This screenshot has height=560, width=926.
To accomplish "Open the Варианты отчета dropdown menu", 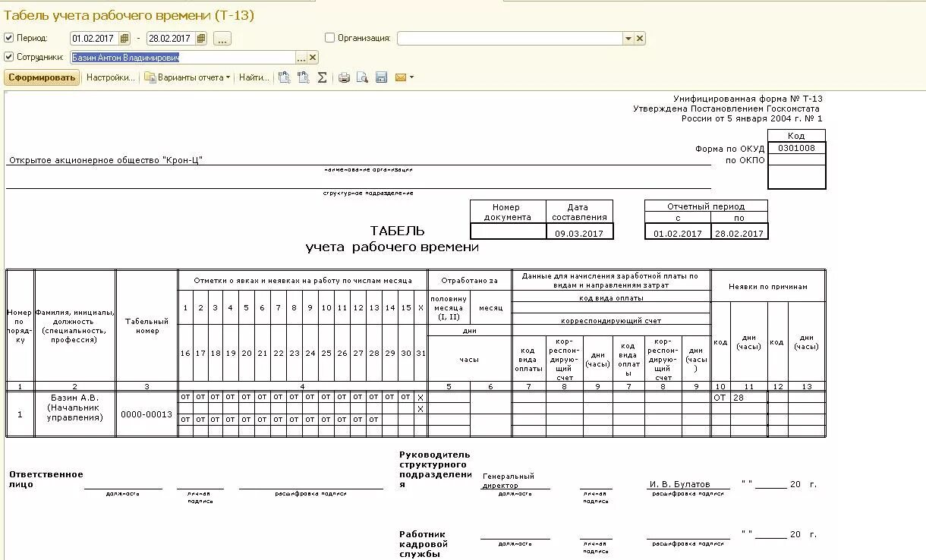I will (187, 77).
